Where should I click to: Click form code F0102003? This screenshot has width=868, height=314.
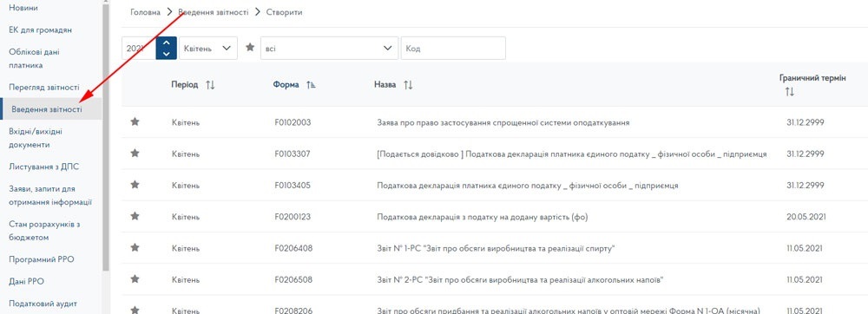(293, 122)
